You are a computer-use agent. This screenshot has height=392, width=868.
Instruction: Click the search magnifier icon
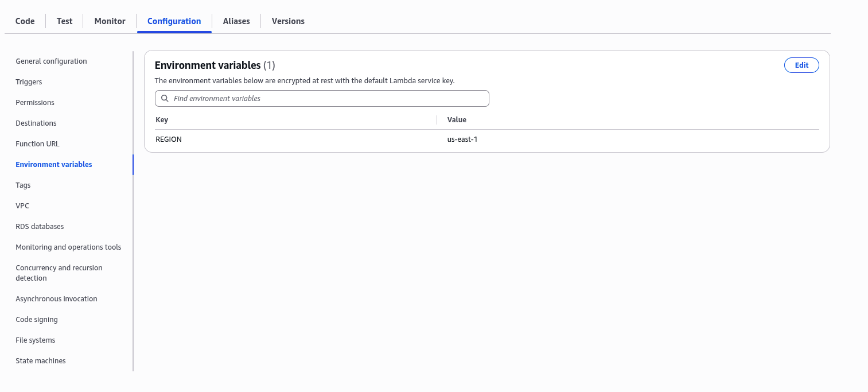165,99
